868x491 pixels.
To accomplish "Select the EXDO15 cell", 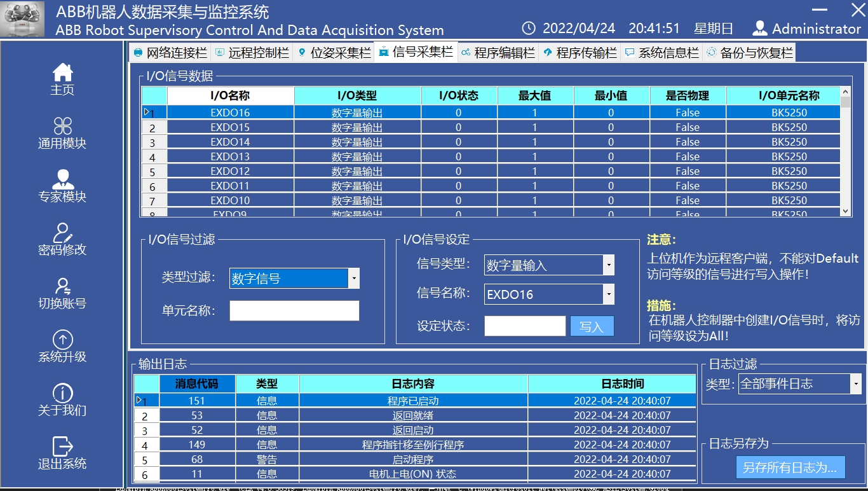I will [x=230, y=127].
